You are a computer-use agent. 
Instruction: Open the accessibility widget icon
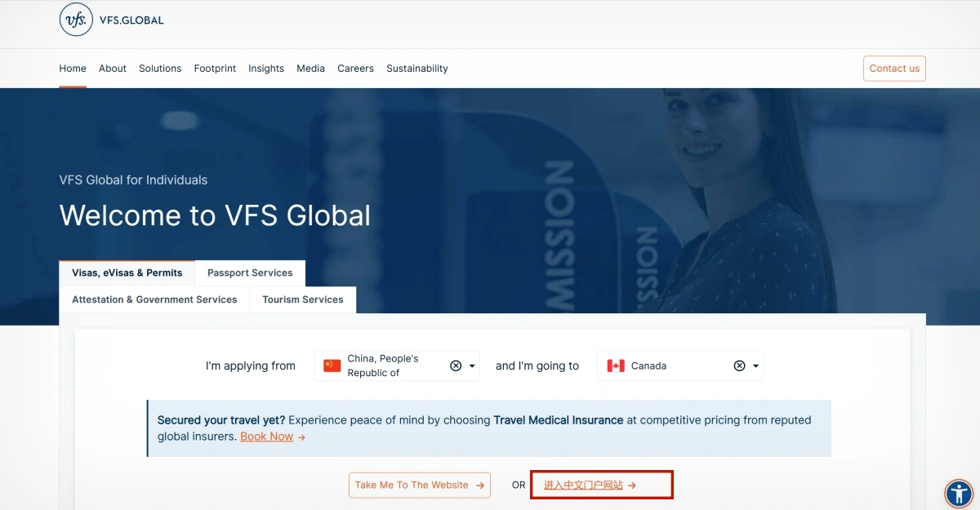tap(959, 493)
